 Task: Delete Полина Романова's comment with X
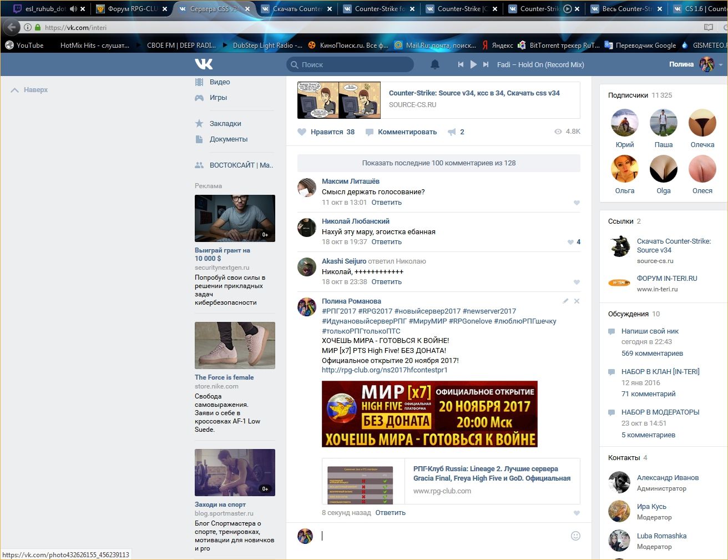tap(577, 301)
